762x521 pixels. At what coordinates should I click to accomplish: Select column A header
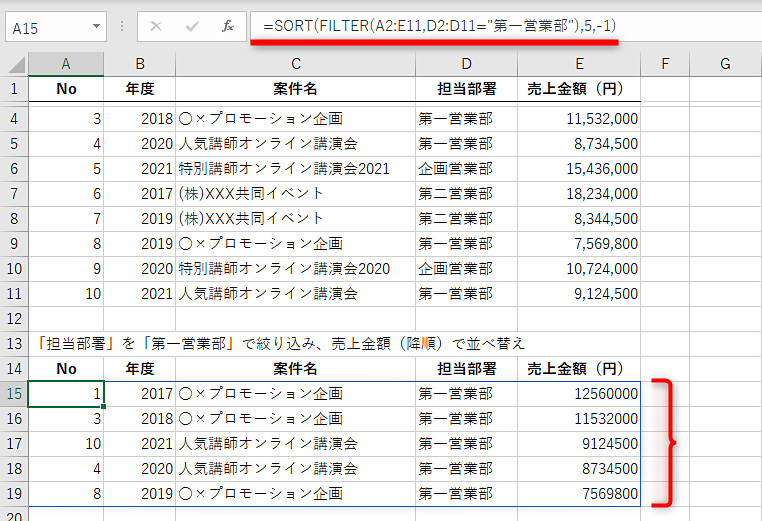pos(66,64)
